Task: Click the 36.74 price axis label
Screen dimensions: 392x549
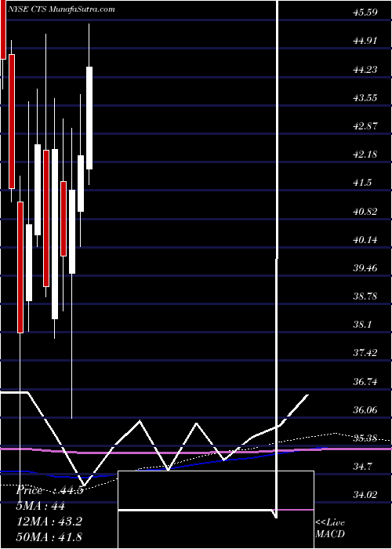Action: [x=365, y=381]
